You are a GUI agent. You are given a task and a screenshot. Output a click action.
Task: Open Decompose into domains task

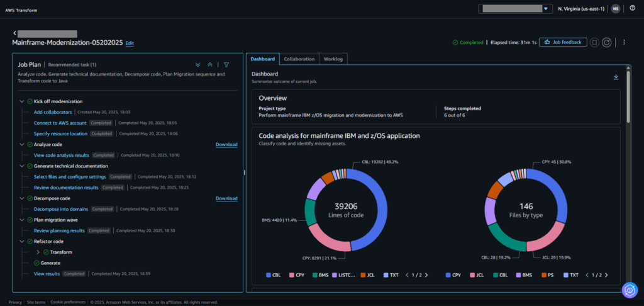pyautogui.click(x=61, y=209)
